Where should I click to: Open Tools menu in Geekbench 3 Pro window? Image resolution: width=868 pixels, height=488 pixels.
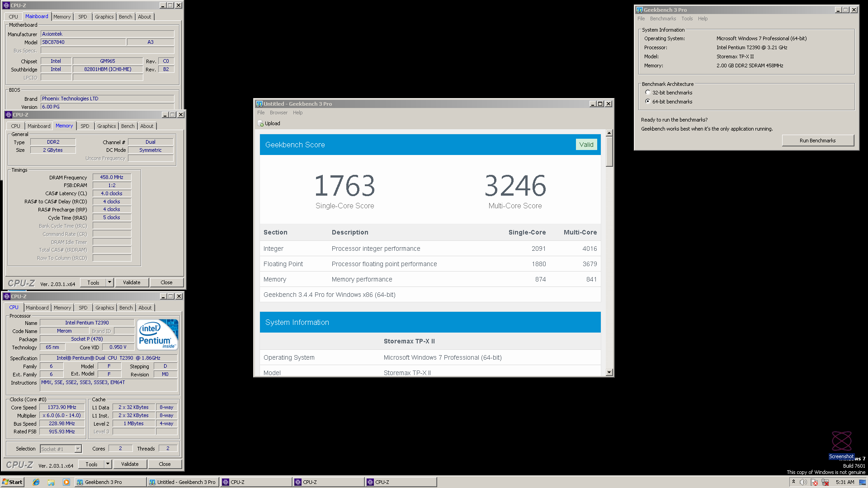pos(687,19)
